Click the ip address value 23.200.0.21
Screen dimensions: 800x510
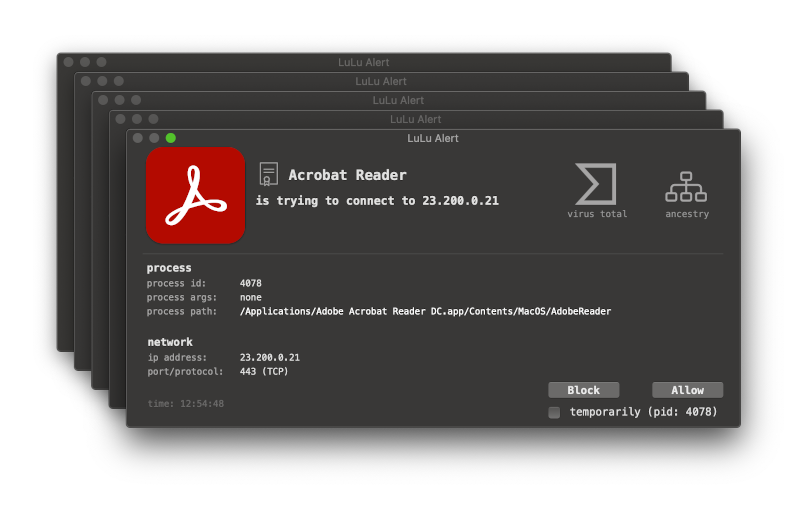coord(270,358)
